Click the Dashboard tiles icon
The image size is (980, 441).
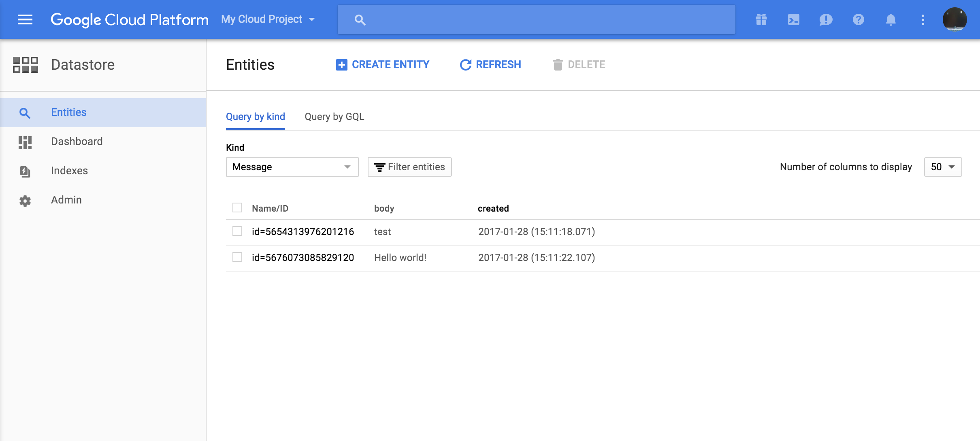point(25,142)
